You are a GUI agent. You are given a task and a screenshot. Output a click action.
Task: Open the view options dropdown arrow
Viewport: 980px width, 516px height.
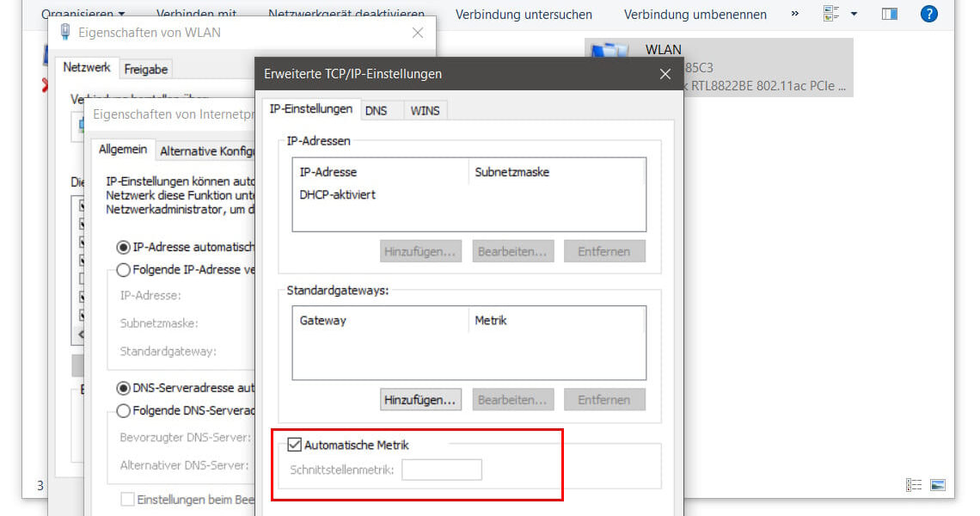point(854,14)
